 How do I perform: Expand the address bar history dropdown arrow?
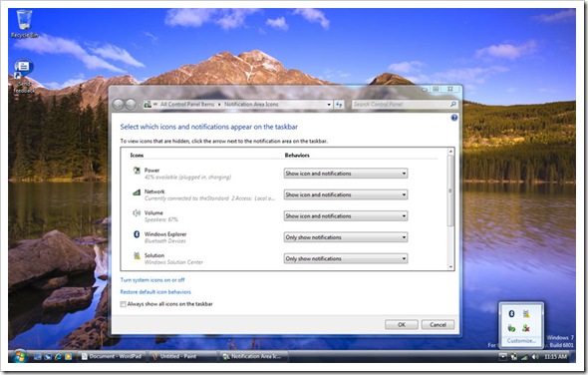click(x=329, y=105)
